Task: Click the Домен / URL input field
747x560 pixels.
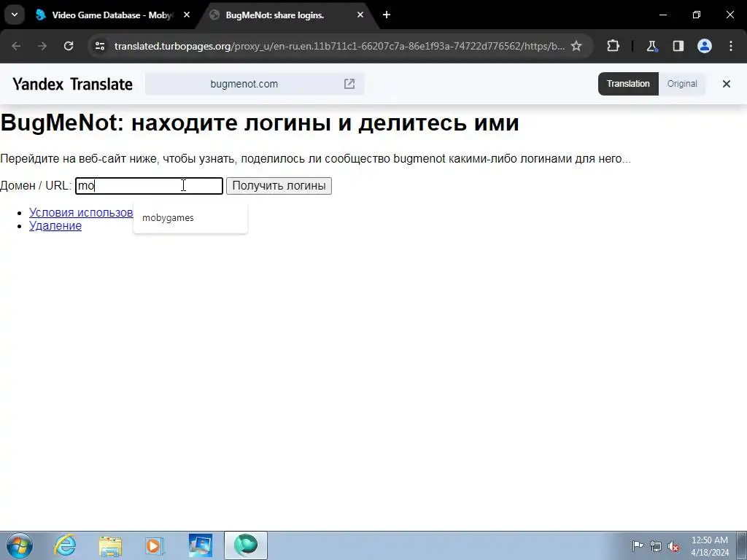Action: [x=149, y=186]
